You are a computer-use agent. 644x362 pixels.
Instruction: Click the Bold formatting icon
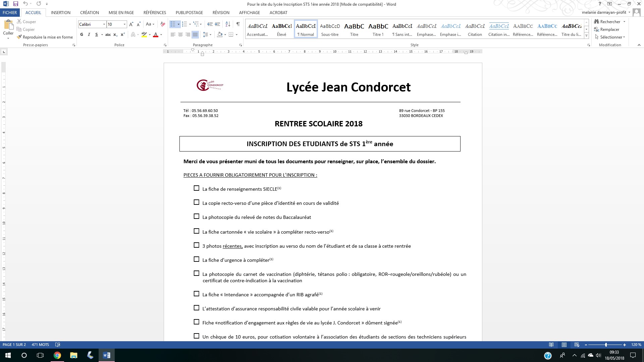(x=82, y=35)
